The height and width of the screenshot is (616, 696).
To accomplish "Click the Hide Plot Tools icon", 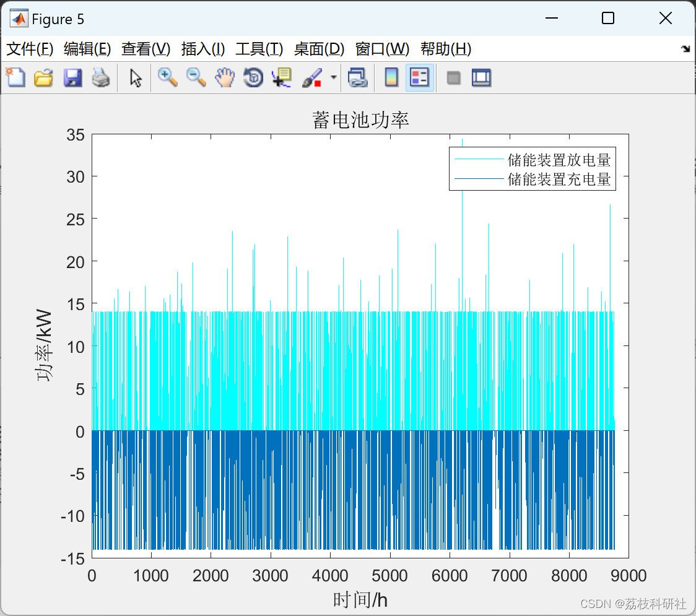I will pos(453,78).
